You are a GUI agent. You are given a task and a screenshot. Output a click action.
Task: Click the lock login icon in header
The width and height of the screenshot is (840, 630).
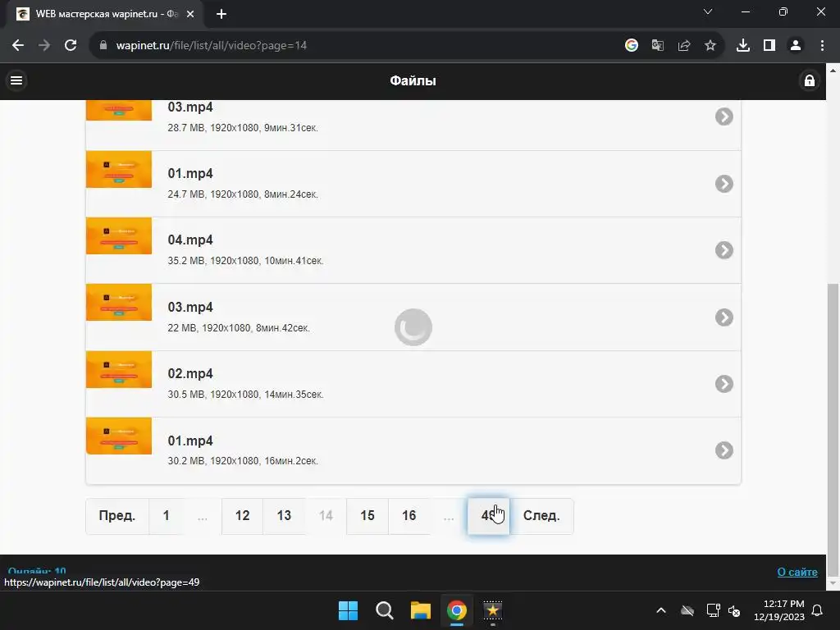(809, 80)
